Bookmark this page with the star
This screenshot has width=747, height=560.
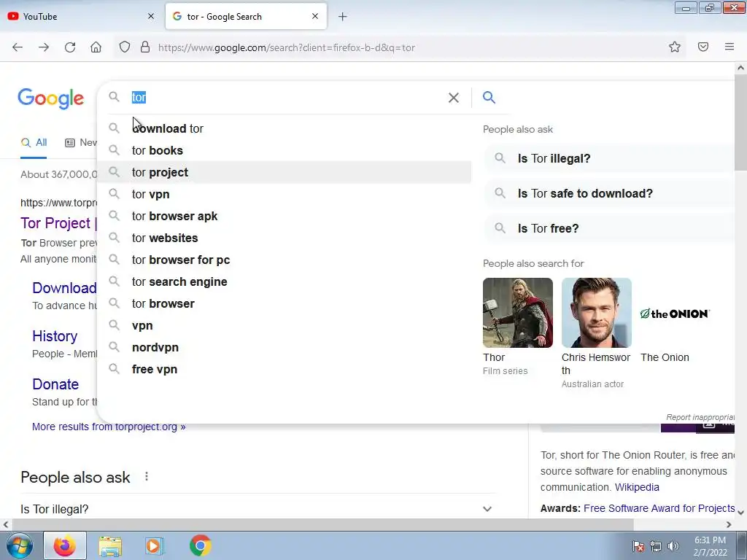675,47
